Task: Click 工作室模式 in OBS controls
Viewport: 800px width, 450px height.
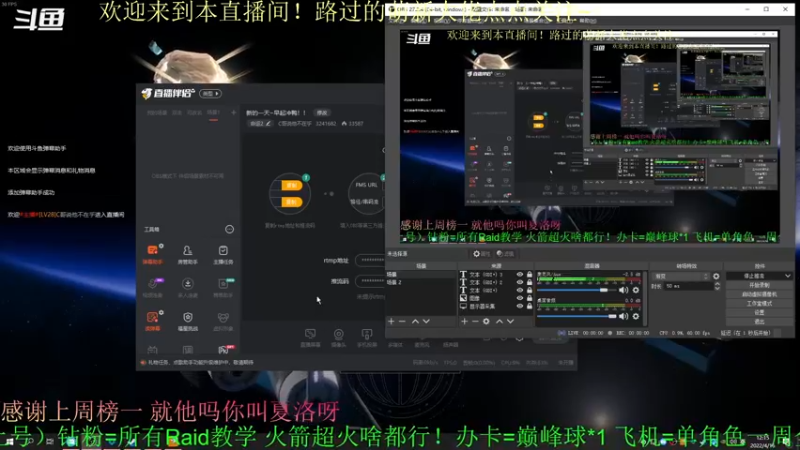Action: point(759,304)
